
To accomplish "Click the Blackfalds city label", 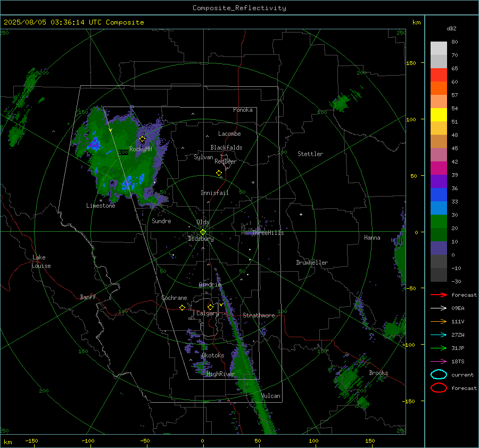I will 226,148.
